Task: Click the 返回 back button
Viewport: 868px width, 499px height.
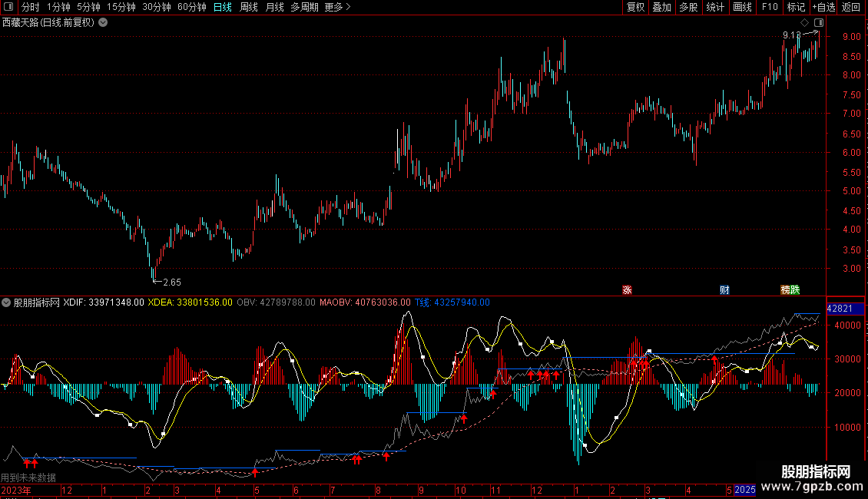Action: click(x=851, y=7)
